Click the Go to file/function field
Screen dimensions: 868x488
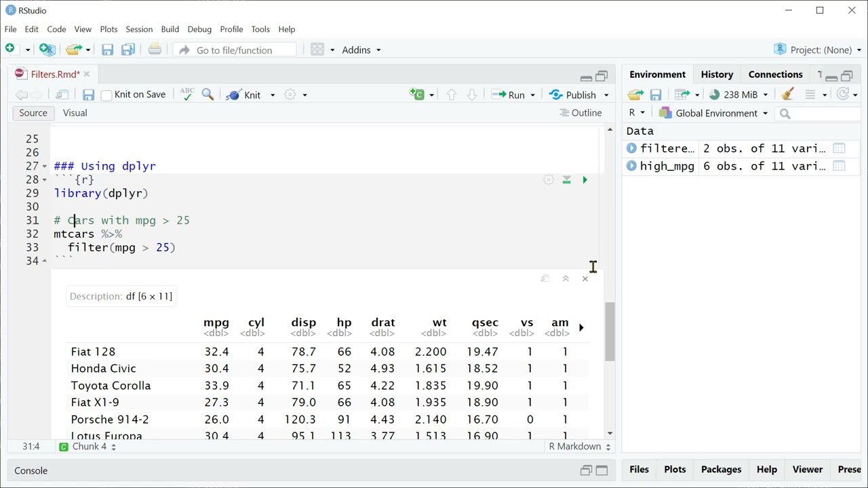click(x=235, y=49)
